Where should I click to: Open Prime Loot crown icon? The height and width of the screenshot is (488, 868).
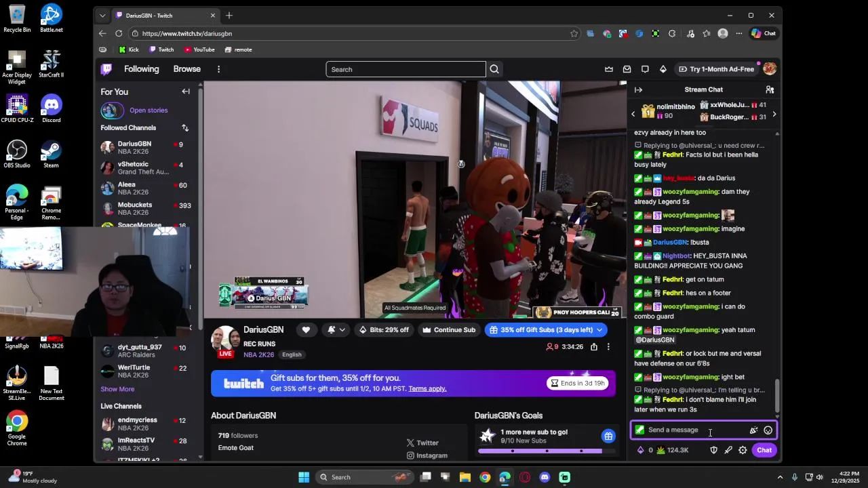(609, 69)
